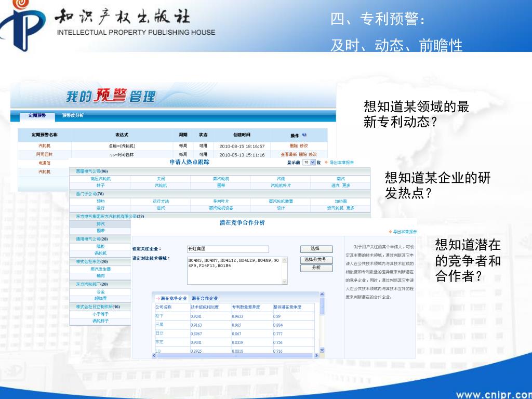Open the 显示前 10 dropdown

[x=309, y=163]
